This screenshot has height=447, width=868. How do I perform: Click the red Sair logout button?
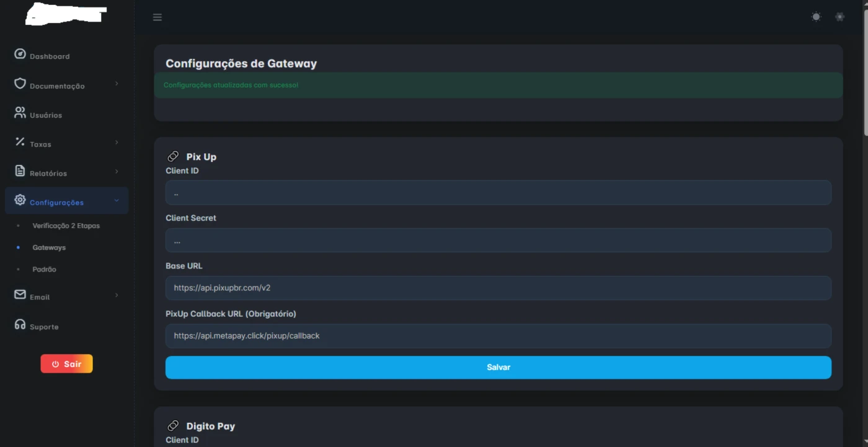66,364
